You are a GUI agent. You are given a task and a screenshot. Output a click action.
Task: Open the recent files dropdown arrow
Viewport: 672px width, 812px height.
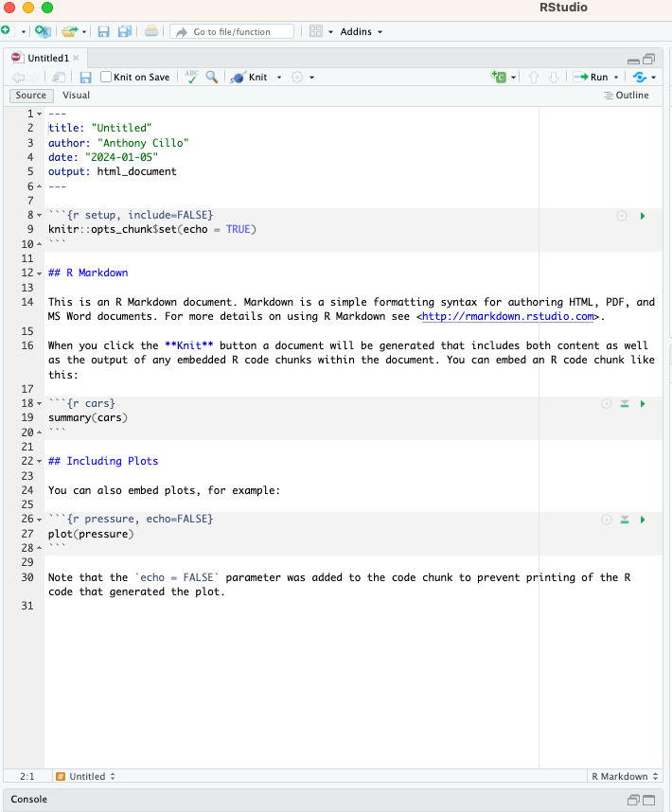point(84,32)
